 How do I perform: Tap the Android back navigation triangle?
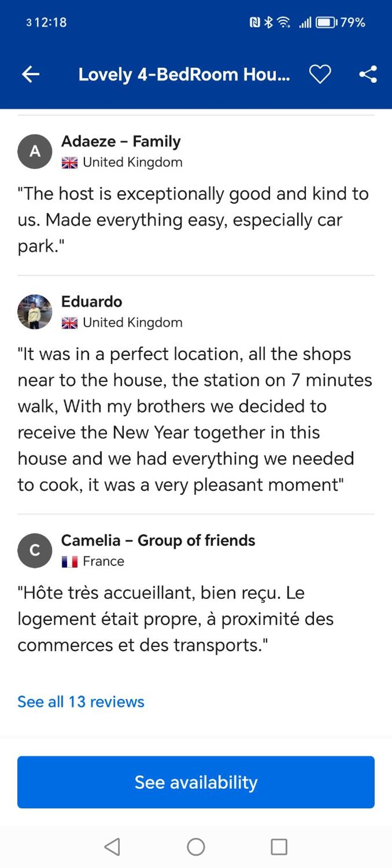(112, 847)
